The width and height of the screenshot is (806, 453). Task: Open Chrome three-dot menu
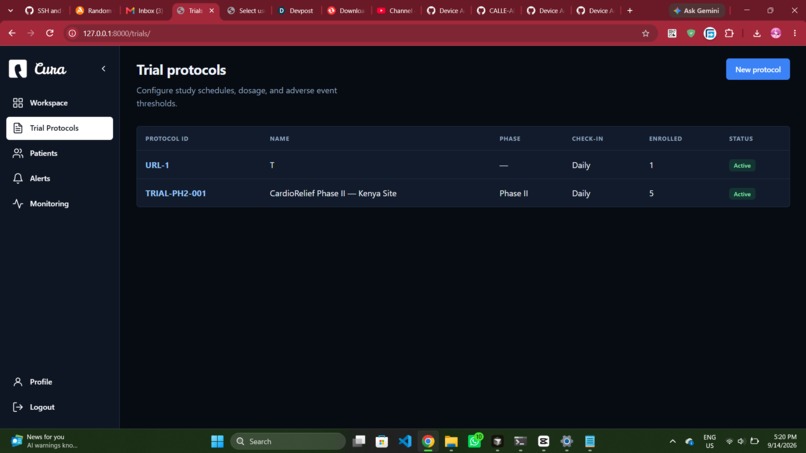795,33
